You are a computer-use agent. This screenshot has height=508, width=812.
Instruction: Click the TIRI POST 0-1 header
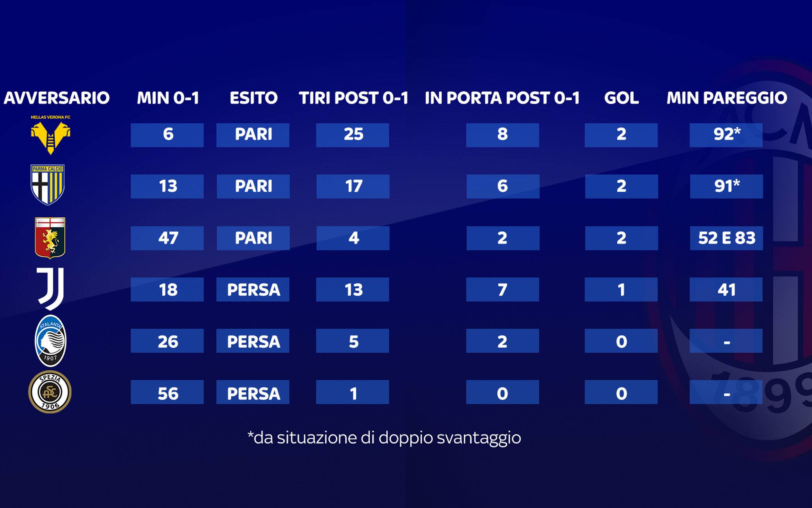[x=353, y=98]
